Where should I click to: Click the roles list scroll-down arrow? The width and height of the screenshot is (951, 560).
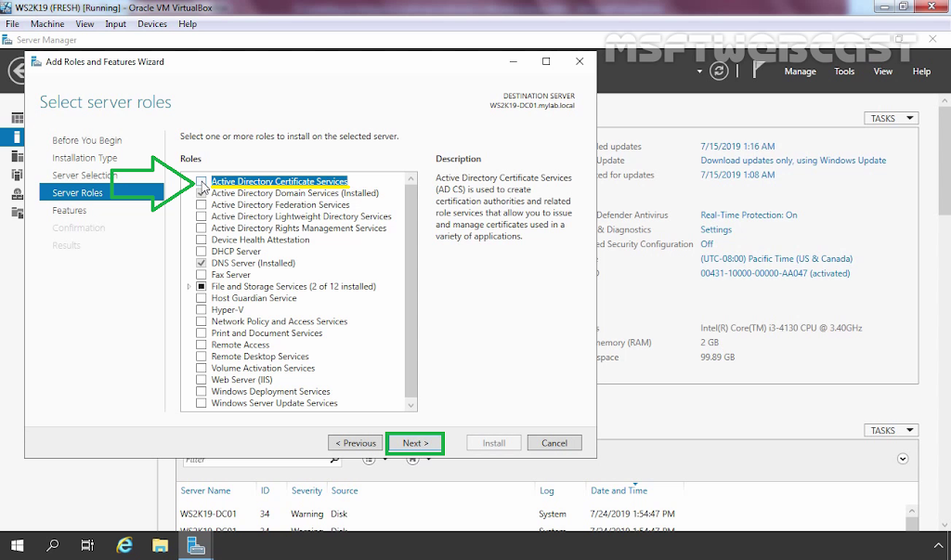411,405
